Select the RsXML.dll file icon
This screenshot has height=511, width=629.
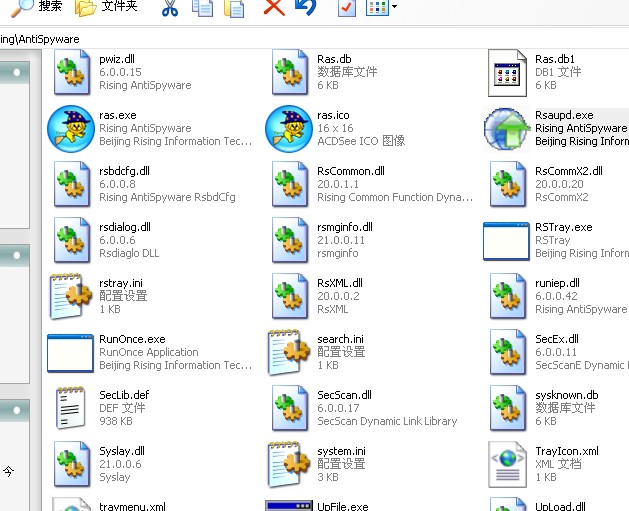pos(290,296)
